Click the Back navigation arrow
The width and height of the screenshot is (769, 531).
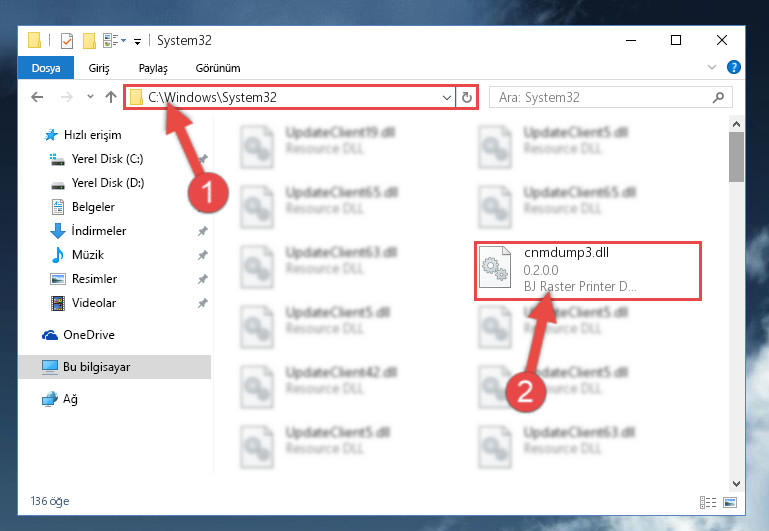[x=37, y=97]
